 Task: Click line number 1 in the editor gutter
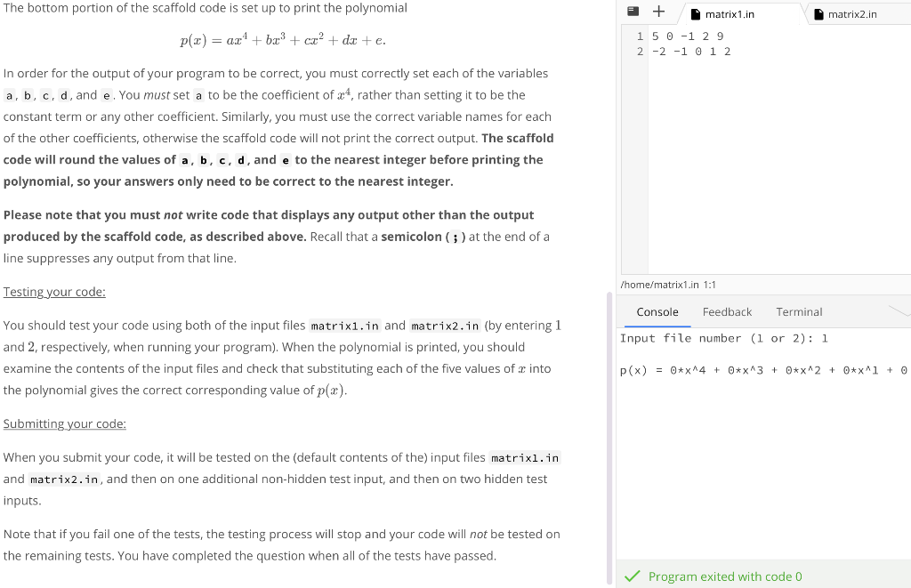pyautogui.click(x=639, y=36)
